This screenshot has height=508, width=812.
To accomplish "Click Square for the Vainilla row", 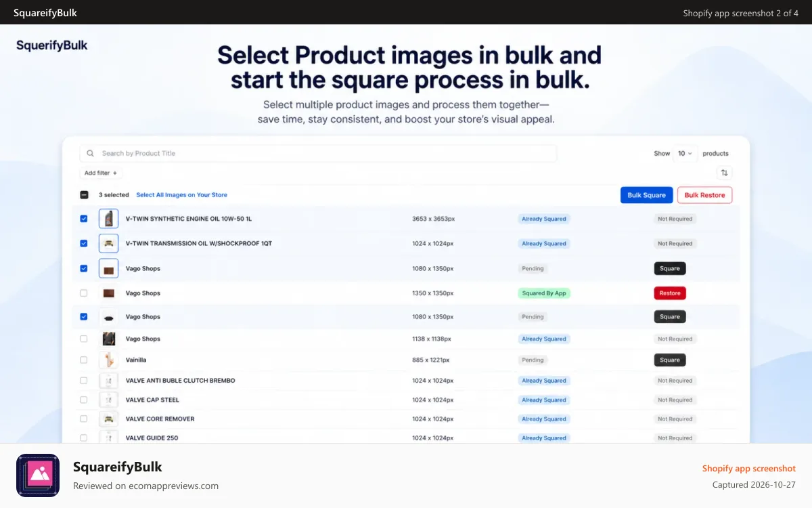I will point(670,360).
